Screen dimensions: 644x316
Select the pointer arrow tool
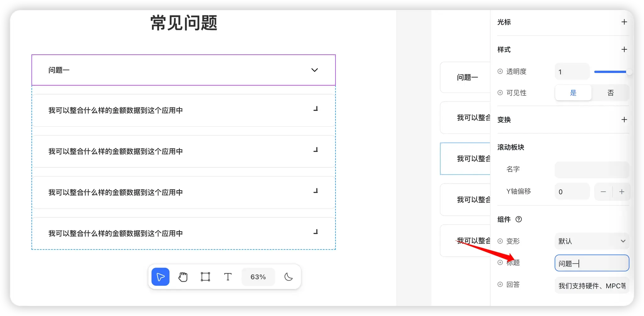(x=160, y=277)
